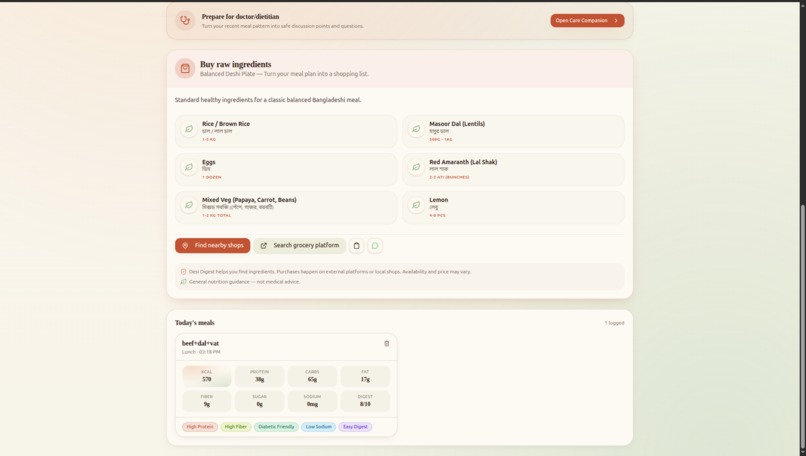Click the Sodium 0mg tile
The image size is (806, 456).
312,401
